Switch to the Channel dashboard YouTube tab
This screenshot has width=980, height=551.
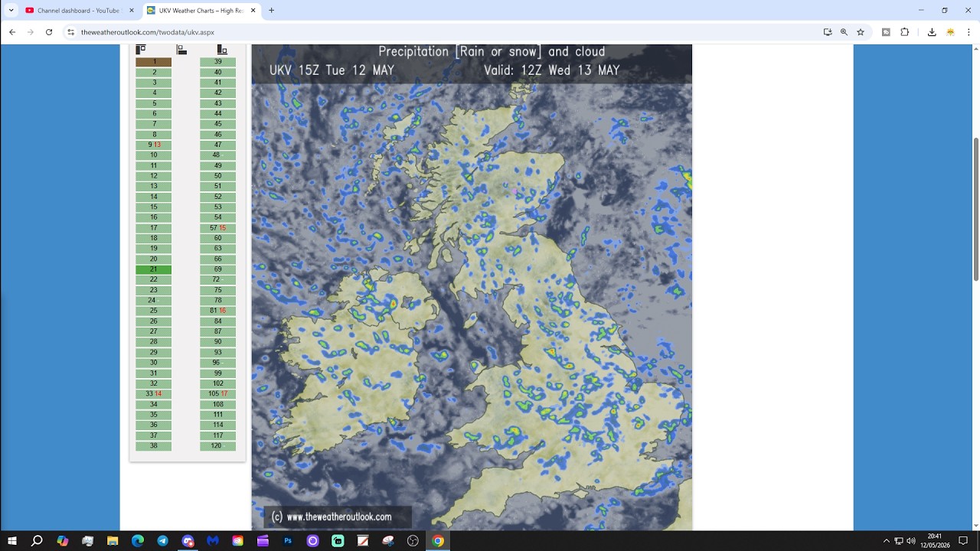[x=80, y=11]
